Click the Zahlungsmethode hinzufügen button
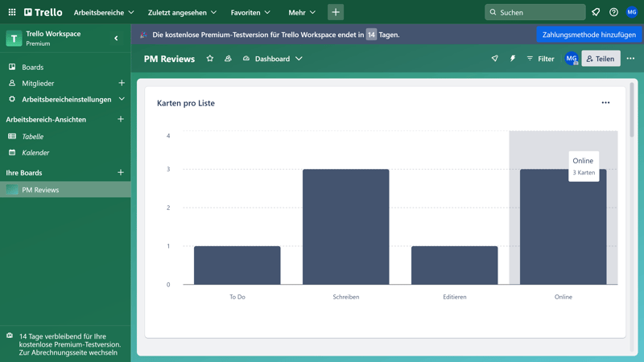 tap(589, 35)
